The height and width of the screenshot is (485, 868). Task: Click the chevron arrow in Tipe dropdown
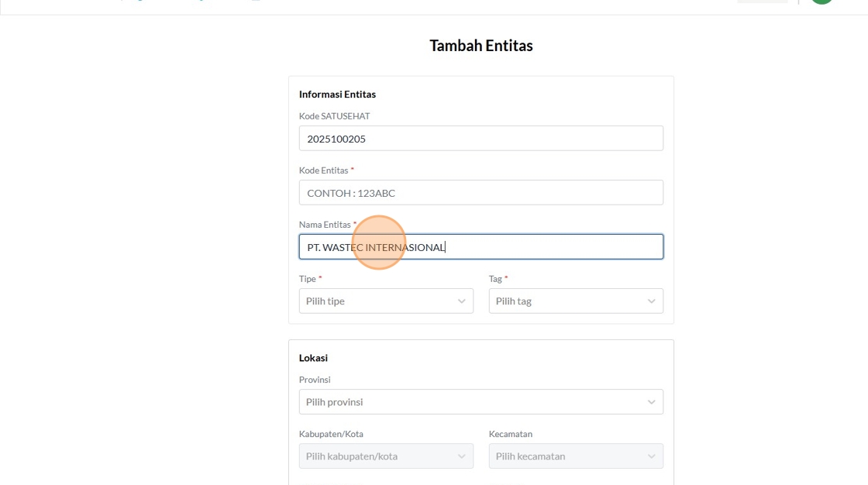tap(461, 301)
